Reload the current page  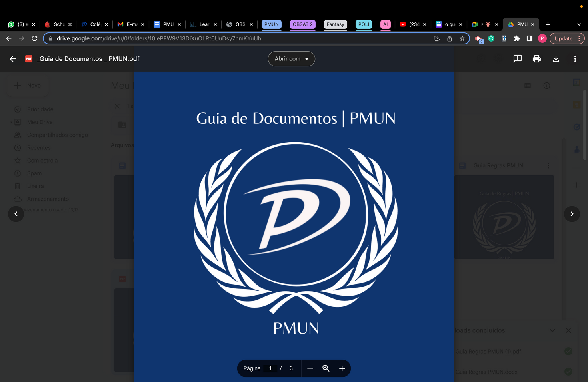click(x=34, y=38)
